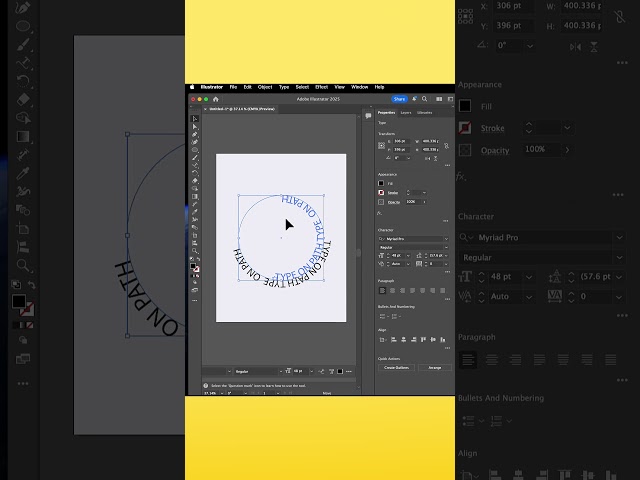The width and height of the screenshot is (640, 480).
Task: Click the W width field in Transform
Action: [x=431, y=141]
